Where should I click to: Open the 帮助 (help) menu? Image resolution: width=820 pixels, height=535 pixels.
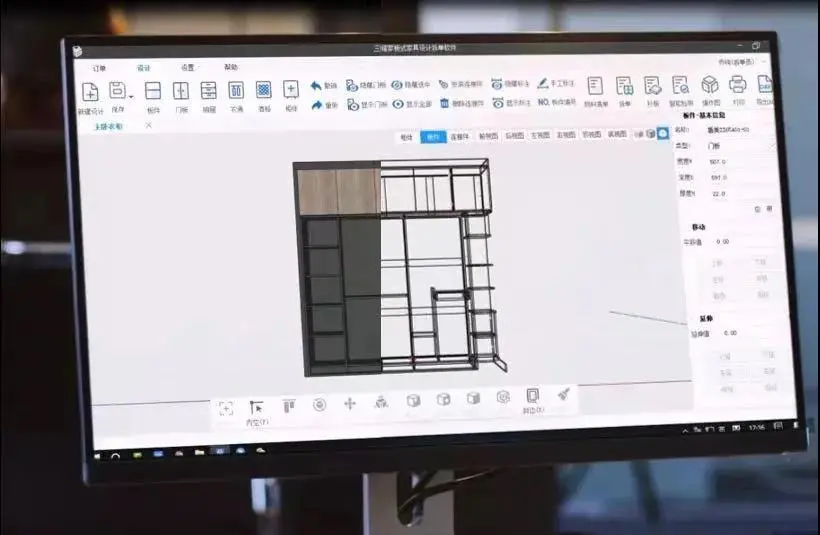[x=231, y=67]
